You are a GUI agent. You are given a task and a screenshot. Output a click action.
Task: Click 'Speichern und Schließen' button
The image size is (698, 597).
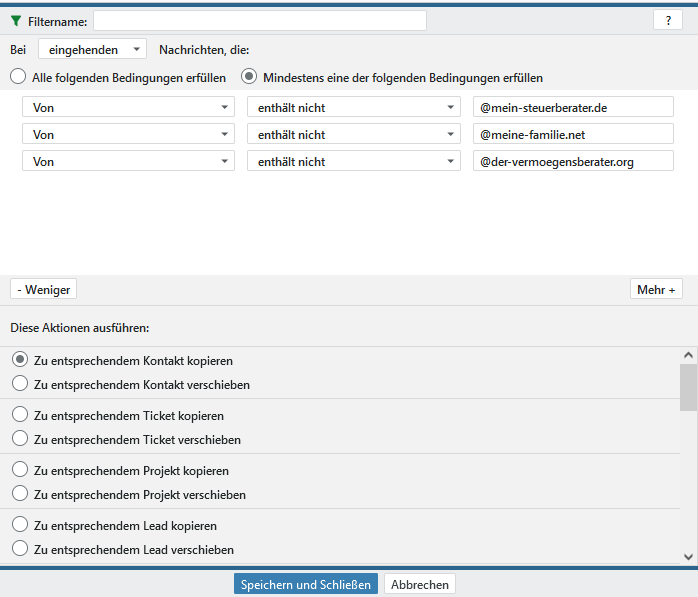click(306, 584)
